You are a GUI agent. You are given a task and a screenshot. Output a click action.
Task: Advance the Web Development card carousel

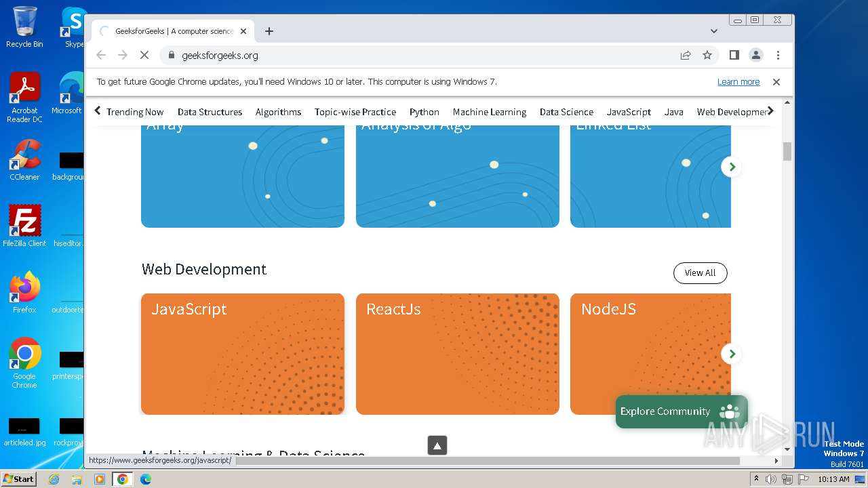731,354
